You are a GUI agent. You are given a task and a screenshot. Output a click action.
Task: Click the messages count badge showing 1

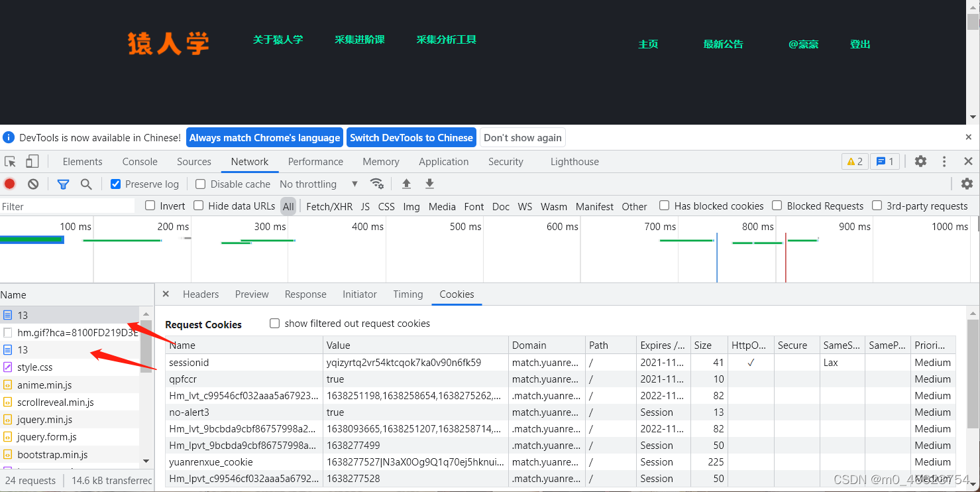pos(885,161)
